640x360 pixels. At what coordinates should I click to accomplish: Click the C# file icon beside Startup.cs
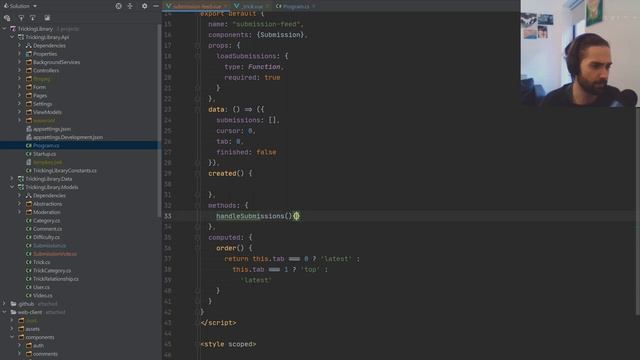click(29, 154)
